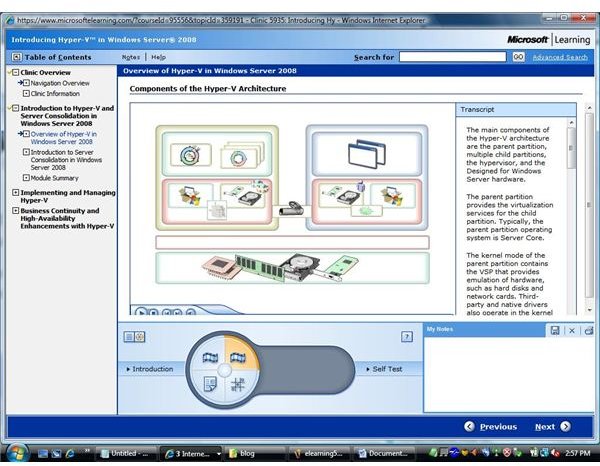This screenshot has height=466, width=600.
Task: Open the 3 Internet Explorer taskbar group
Action: point(190,454)
